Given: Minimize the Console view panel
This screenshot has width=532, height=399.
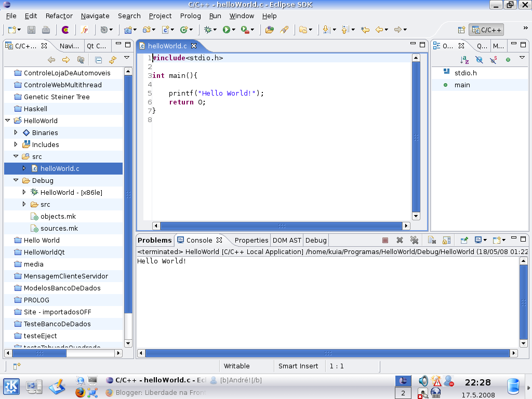Looking at the screenshot, I should coord(514,238).
